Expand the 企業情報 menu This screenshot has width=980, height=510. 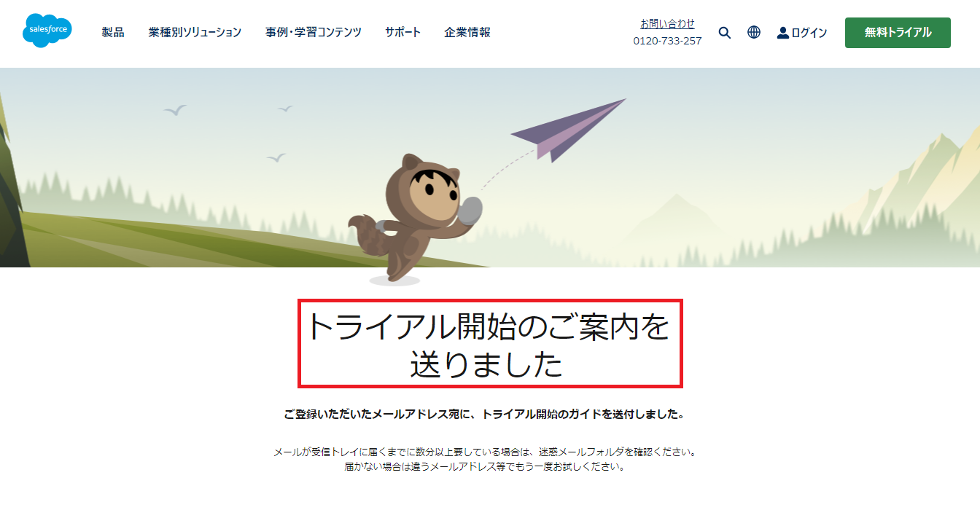tap(467, 32)
